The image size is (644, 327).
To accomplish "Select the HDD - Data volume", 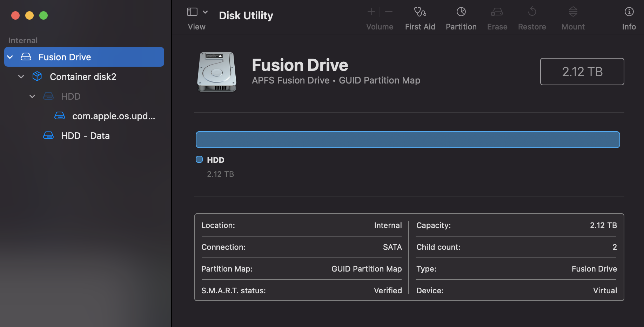I will (x=85, y=136).
